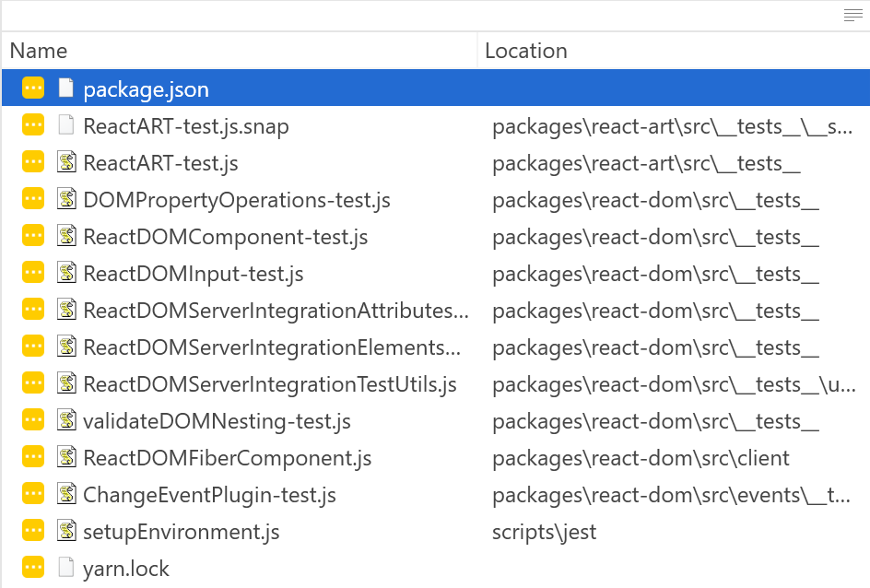Select the ReactART-test.js.snap file name

pos(186,127)
